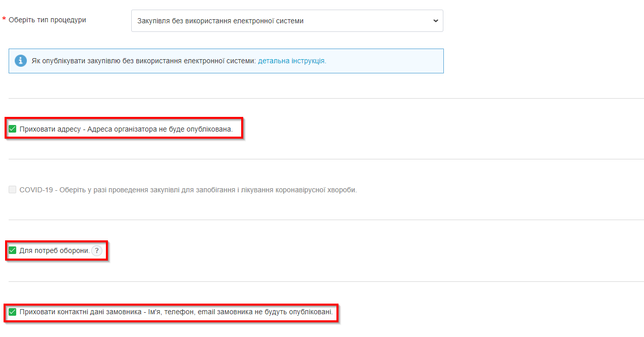Uncheck the 'Приховати адресу' checkbox
644x337 pixels.
13,129
